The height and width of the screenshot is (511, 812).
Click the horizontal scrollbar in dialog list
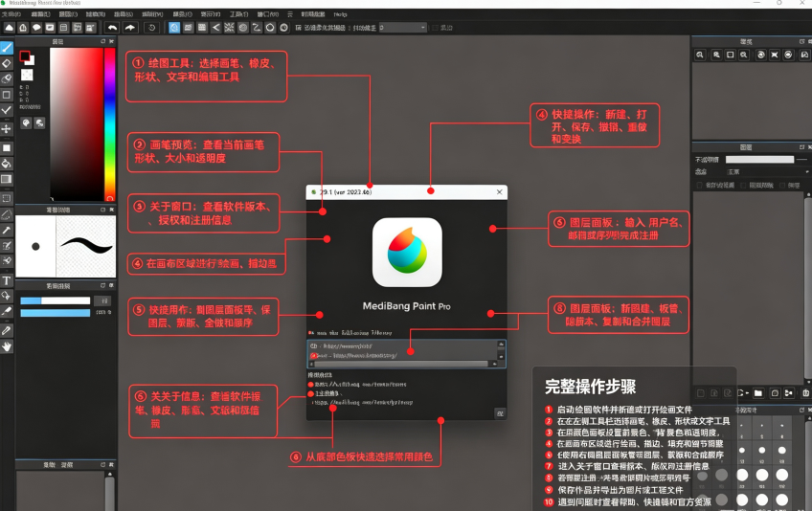tap(401, 364)
